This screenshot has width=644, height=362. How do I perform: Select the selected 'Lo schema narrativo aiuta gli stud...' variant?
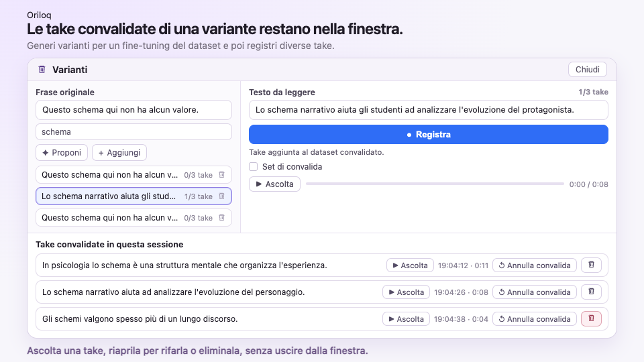point(133,196)
